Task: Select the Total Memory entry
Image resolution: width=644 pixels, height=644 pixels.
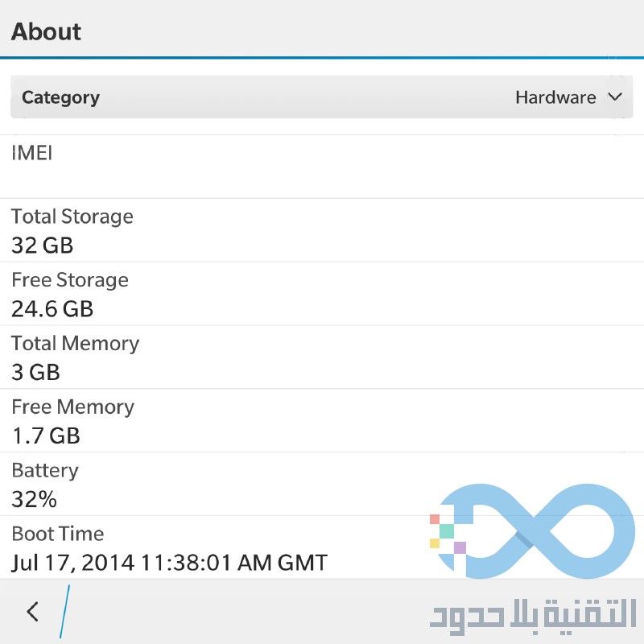Action: tap(322, 357)
